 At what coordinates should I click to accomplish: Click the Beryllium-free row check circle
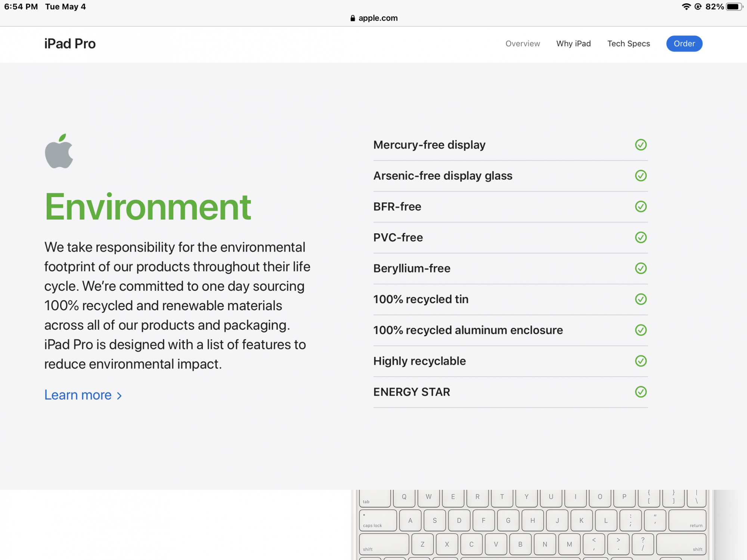tap(641, 268)
